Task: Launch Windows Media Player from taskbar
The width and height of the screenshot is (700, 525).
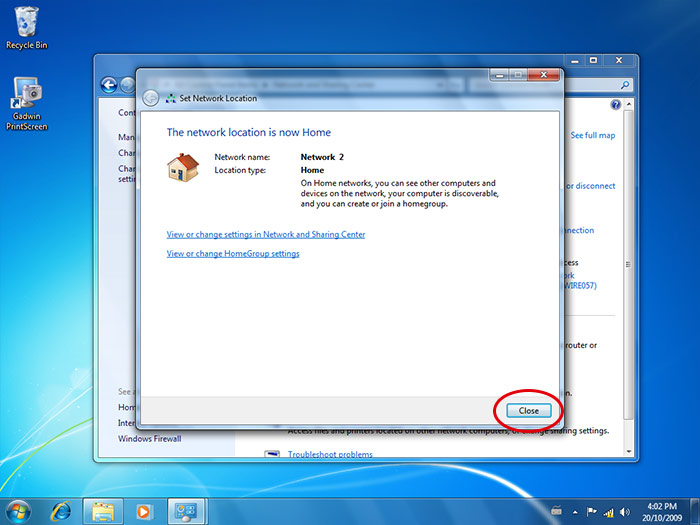Action: pos(144,512)
